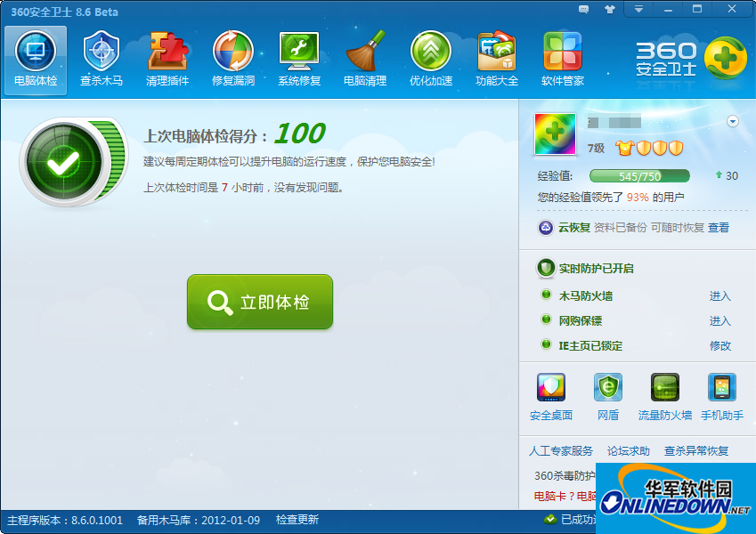Image resolution: width=756 pixels, height=534 pixels.
Task: Expand the 360杀毒防护 section
Action: (x=567, y=474)
